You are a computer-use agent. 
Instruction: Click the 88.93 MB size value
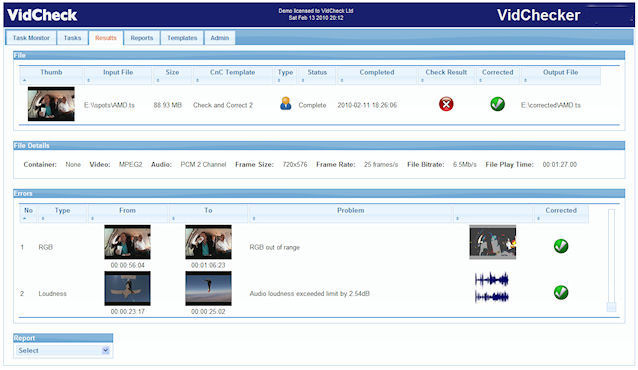[x=168, y=105]
